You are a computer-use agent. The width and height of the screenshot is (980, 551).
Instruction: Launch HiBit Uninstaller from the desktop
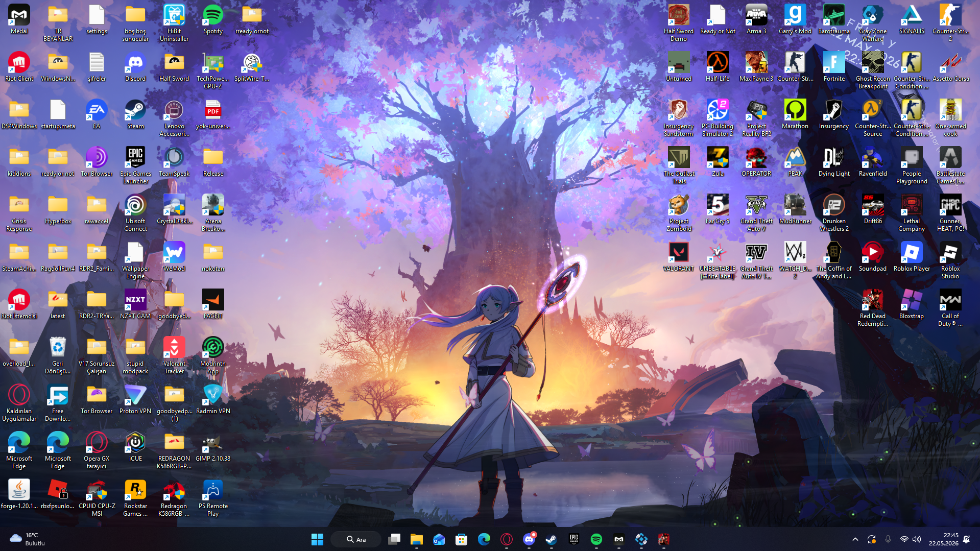click(x=174, y=23)
